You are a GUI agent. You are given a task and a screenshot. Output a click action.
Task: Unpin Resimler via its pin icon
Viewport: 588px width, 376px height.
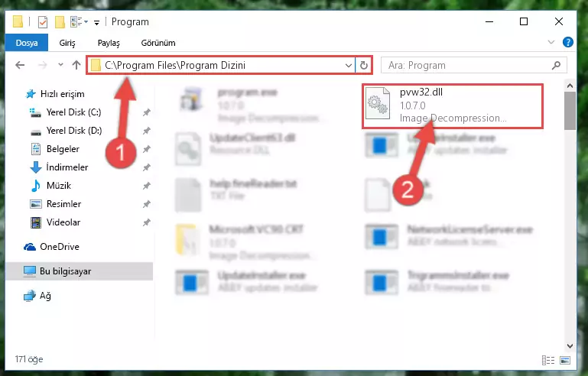[x=146, y=204]
